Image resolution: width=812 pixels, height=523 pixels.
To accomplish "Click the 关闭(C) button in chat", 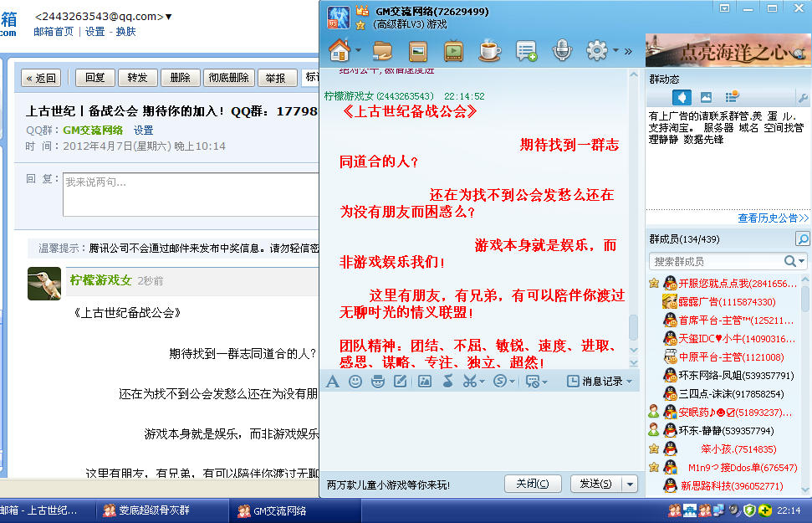I will coord(533,484).
